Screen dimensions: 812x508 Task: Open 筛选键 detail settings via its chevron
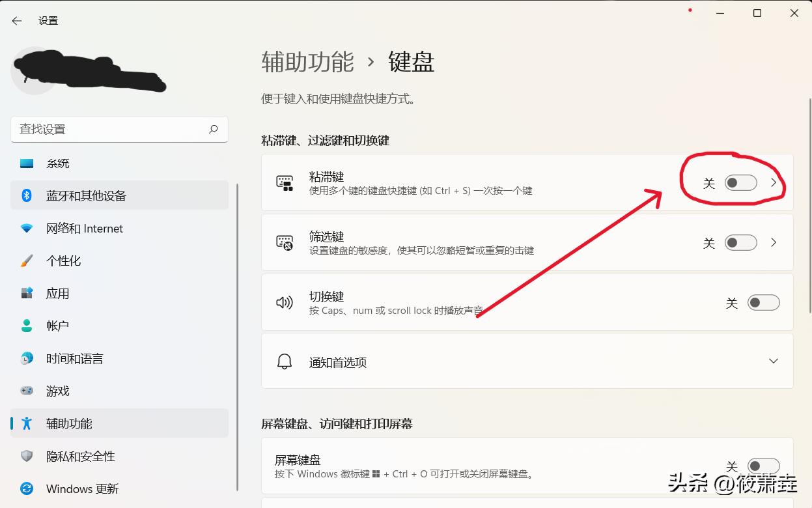coord(774,242)
